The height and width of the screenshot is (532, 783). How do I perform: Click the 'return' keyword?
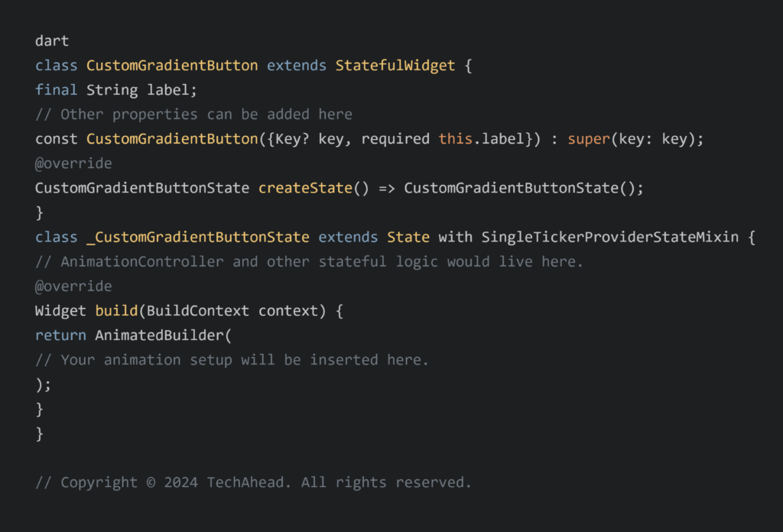60,335
